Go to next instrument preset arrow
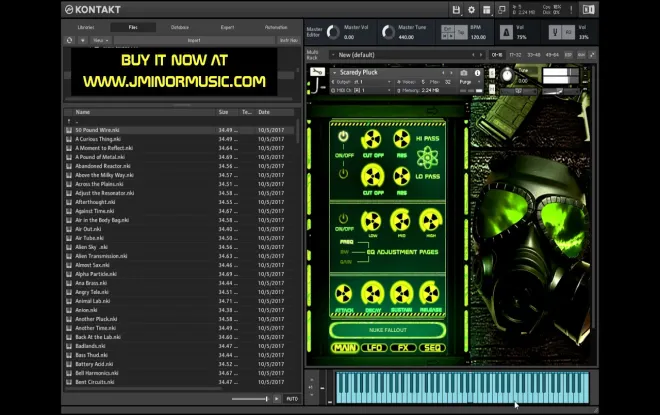The height and width of the screenshot is (415, 660). click(451, 73)
